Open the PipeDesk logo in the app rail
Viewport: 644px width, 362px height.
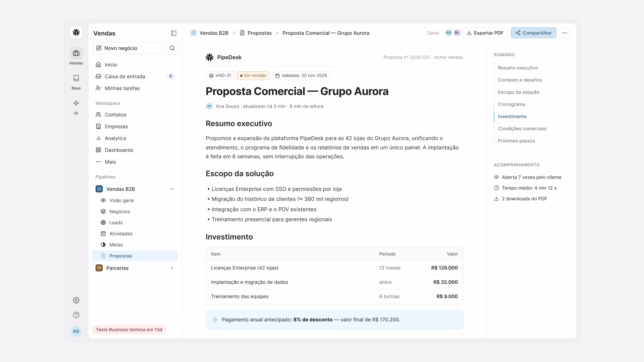coord(76,32)
